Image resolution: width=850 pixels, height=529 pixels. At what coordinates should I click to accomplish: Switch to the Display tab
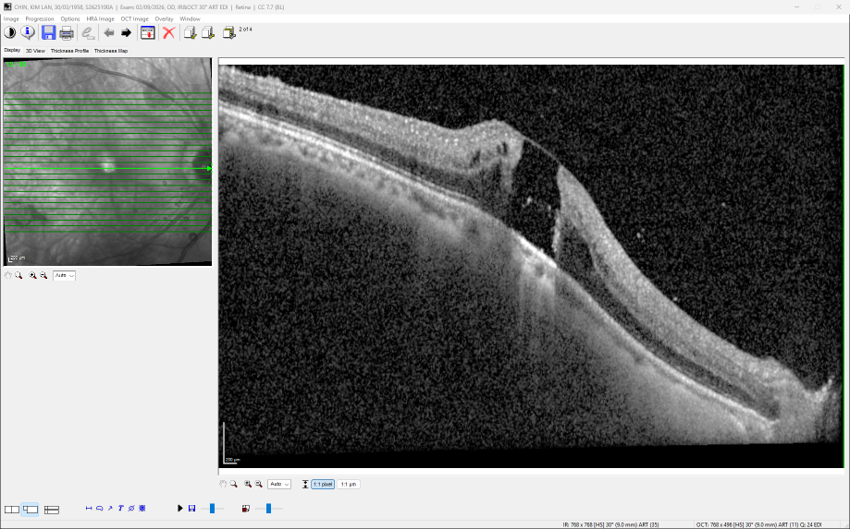coord(12,50)
